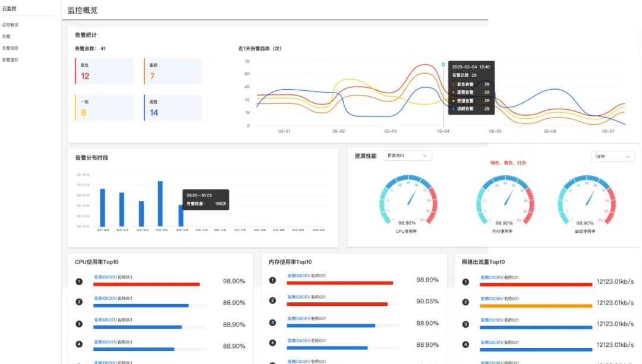Open 告警通知 in the sidebar
Image resolution: width=642 pixels, height=364 pixels.
tap(10, 60)
